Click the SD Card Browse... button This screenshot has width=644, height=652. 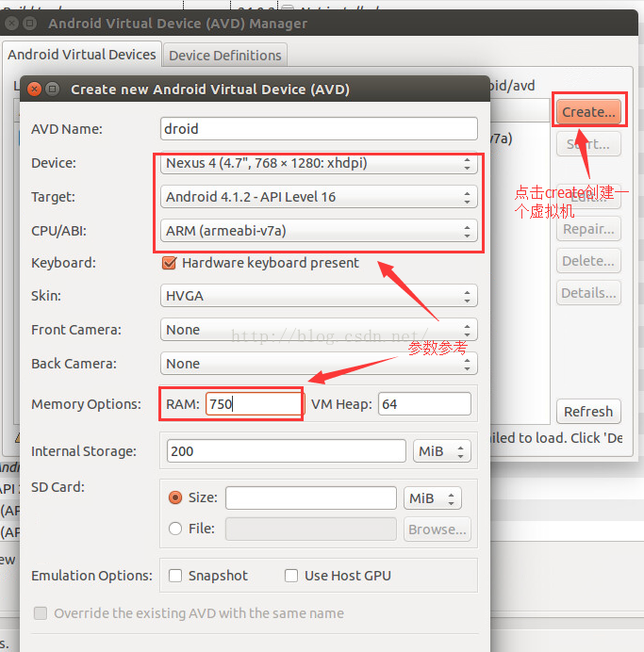437,530
